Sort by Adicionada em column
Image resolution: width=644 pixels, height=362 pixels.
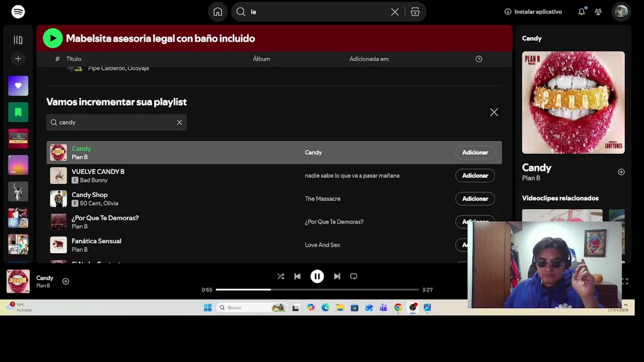click(x=369, y=59)
